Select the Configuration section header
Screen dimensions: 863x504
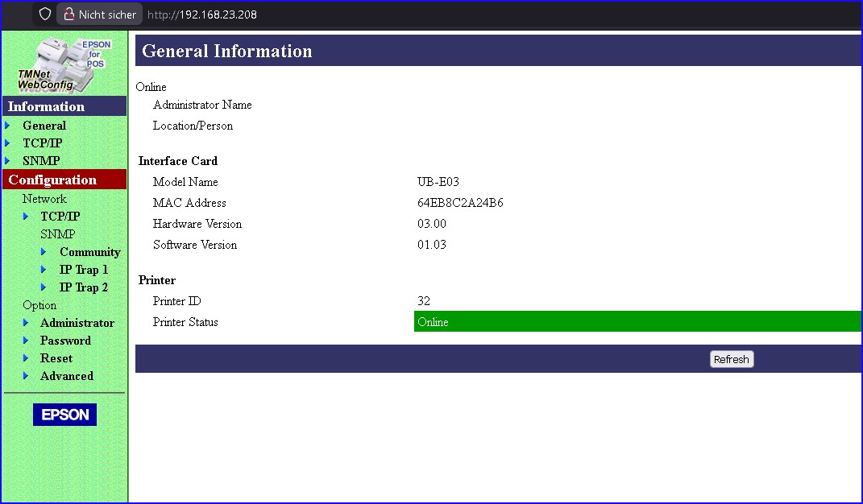point(52,180)
